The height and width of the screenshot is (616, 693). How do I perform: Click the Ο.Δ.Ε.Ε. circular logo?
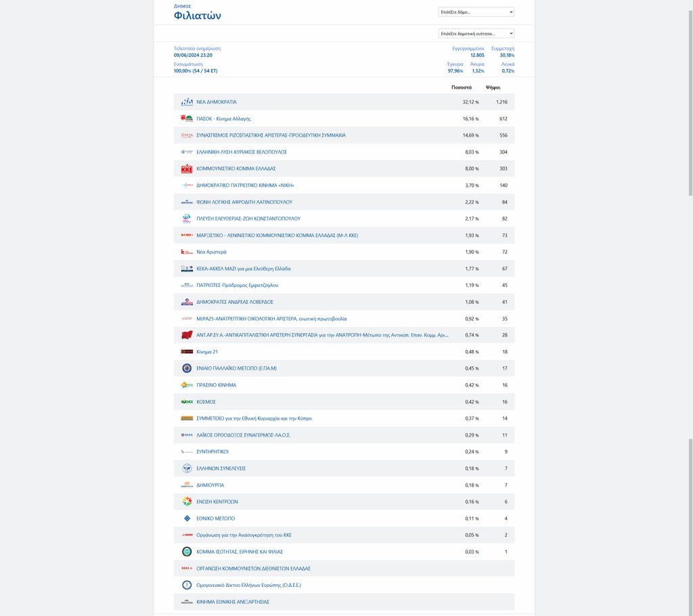click(x=187, y=585)
